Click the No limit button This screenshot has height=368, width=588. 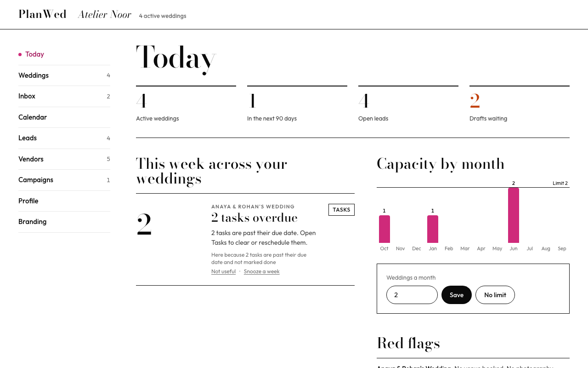click(495, 295)
